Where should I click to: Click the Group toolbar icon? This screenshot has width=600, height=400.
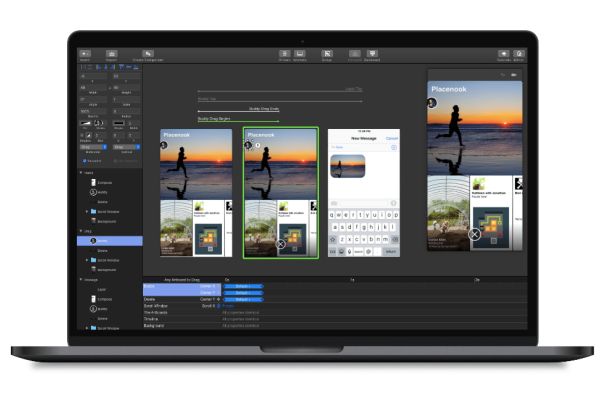point(326,54)
